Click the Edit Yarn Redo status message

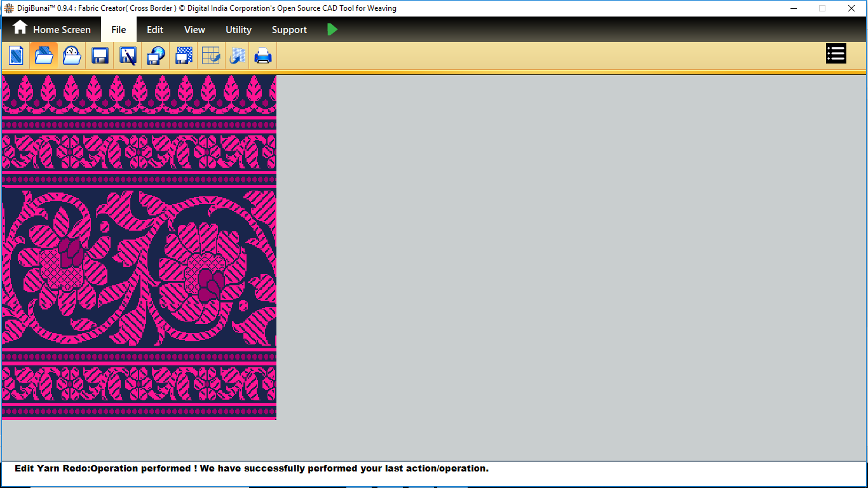tap(252, 468)
